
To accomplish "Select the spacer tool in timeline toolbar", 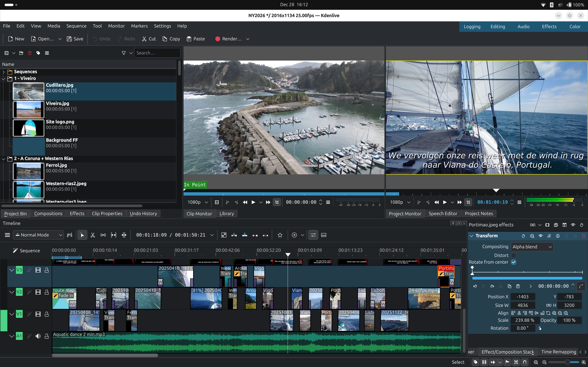I will pyautogui.click(x=103, y=235).
